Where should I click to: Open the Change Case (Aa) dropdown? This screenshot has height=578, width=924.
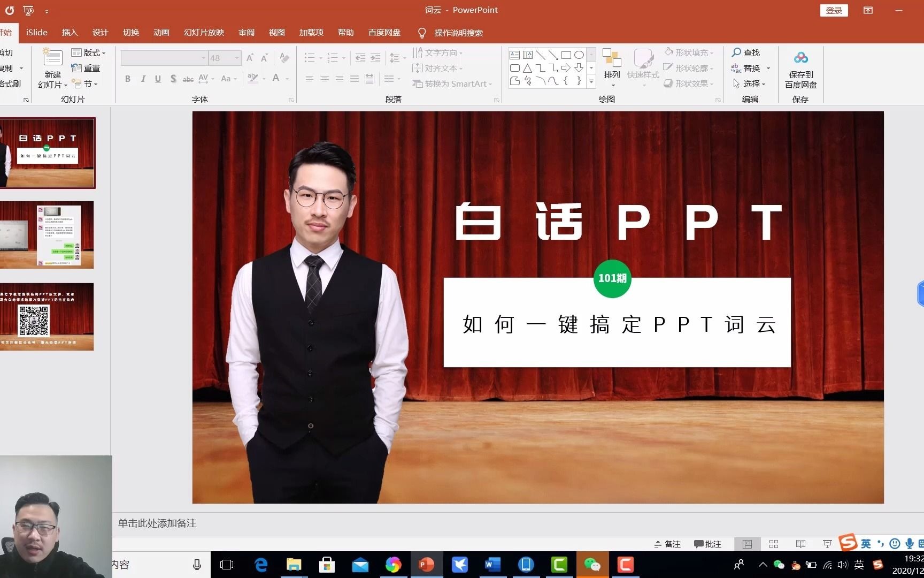[x=228, y=79]
